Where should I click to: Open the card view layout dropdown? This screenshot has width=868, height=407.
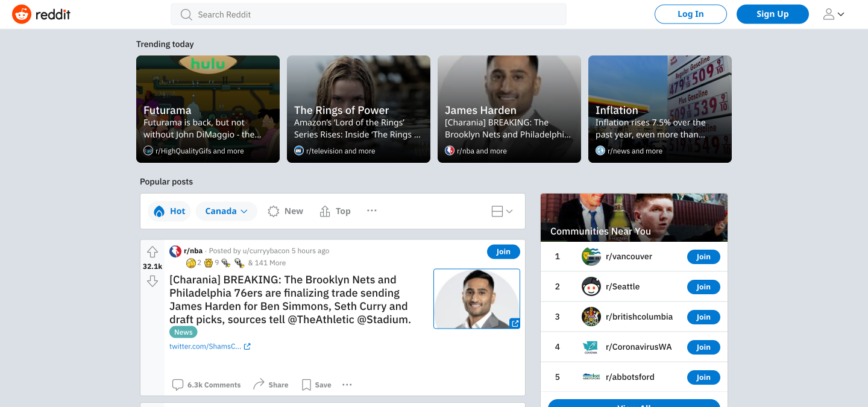click(x=502, y=211)
